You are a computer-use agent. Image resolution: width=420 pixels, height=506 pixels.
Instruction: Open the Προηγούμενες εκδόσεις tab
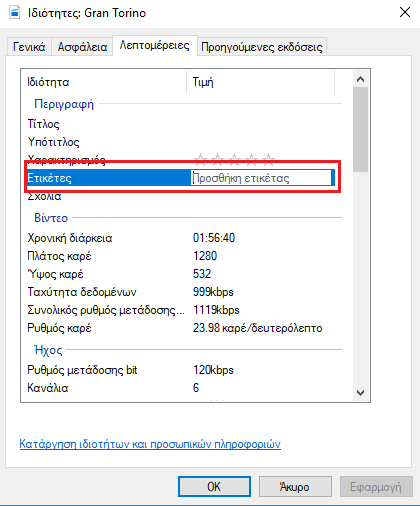[x=262, y=47]
